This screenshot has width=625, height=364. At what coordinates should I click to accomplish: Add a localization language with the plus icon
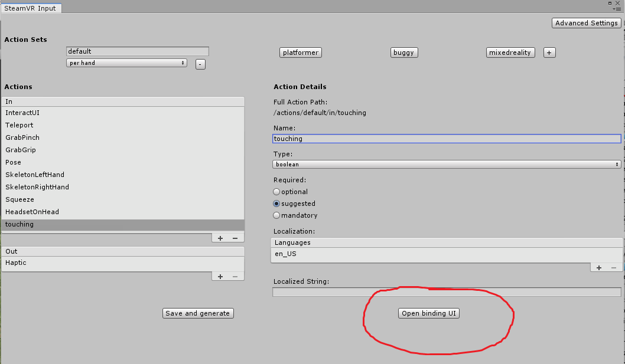[x=598, y=267]
